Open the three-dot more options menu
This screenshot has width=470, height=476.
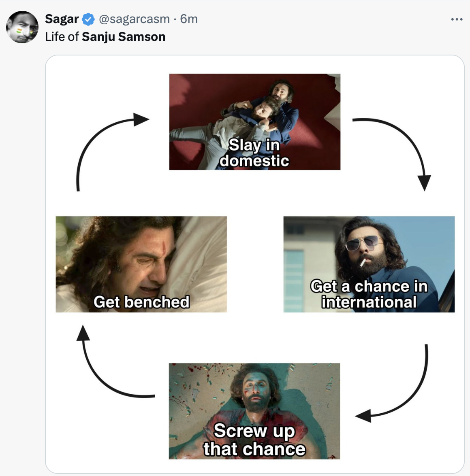click(457, 19)
